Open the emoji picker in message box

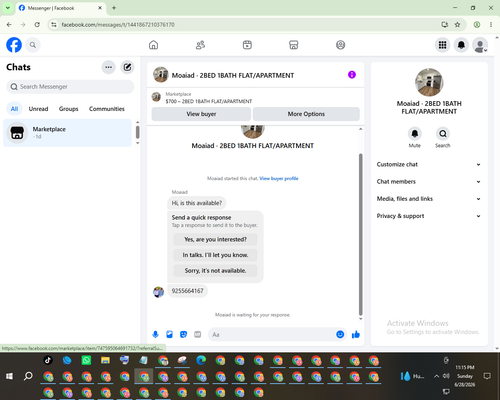[340, 334]
